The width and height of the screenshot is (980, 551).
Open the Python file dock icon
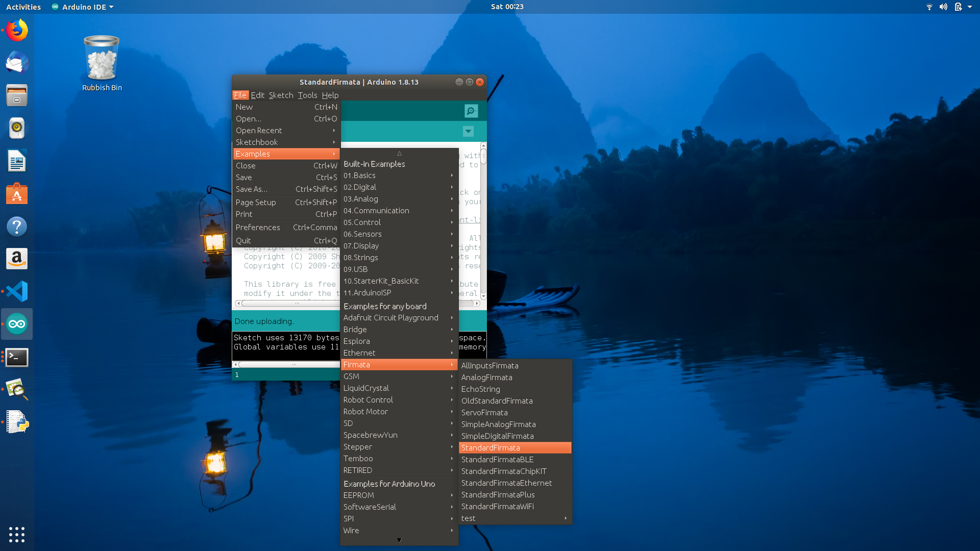tap(17, 422)
